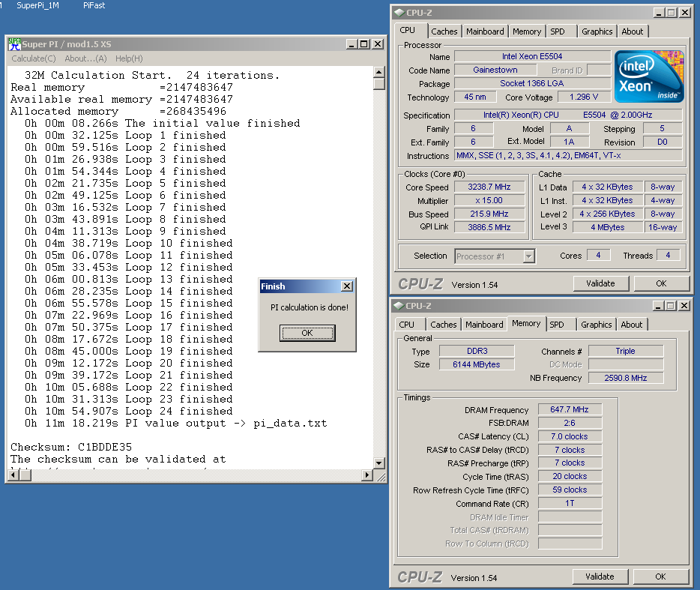700x590 pixels.
Task: Open the About...(A) menu in Super PI
Action: click(85, 58)
